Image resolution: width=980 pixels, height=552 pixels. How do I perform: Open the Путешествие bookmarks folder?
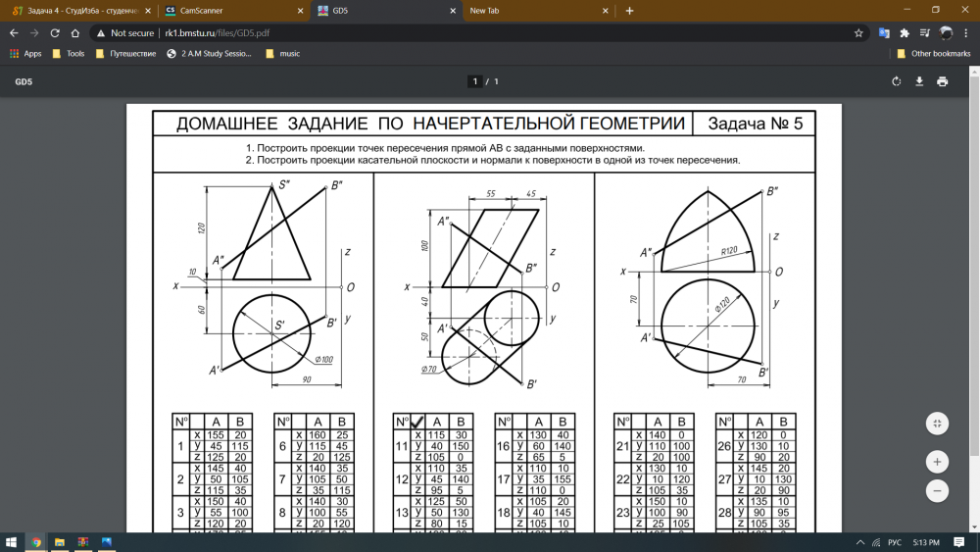point(125,54)
